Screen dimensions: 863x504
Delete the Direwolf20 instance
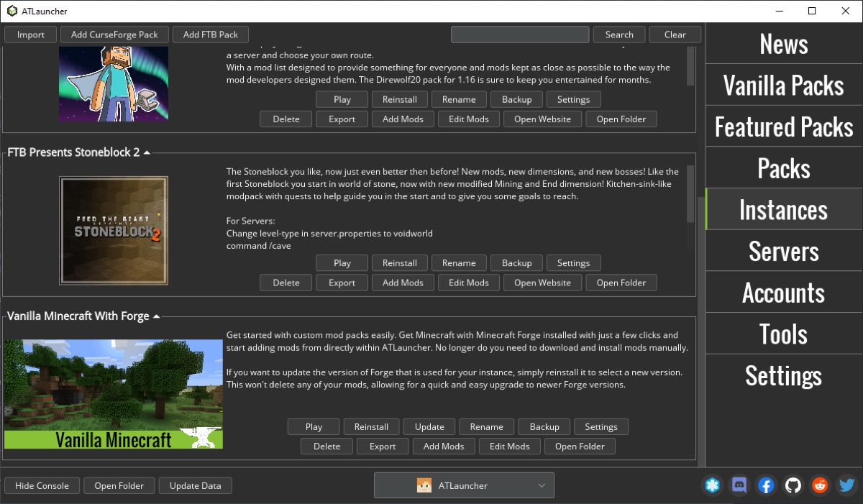point(286,119)
